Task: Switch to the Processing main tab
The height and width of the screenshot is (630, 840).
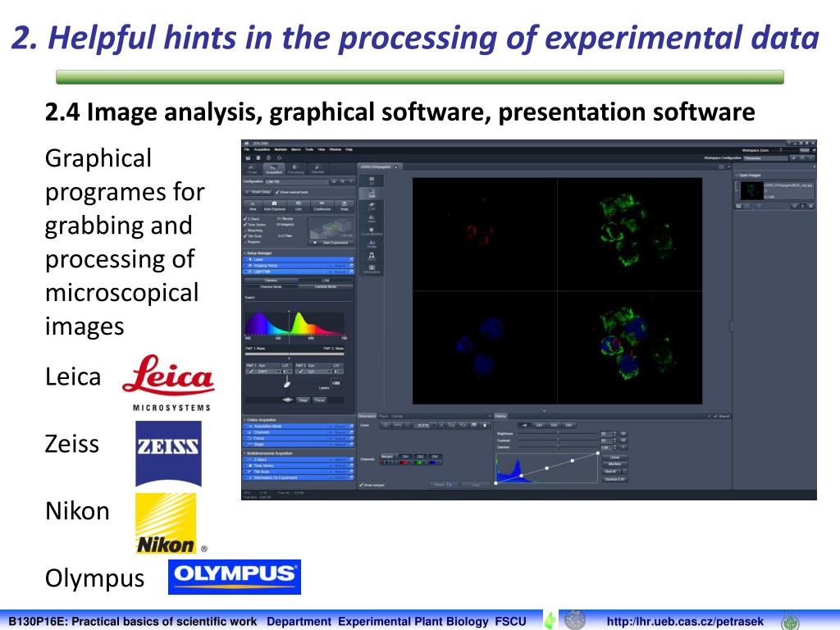Action: pos(295,169)
